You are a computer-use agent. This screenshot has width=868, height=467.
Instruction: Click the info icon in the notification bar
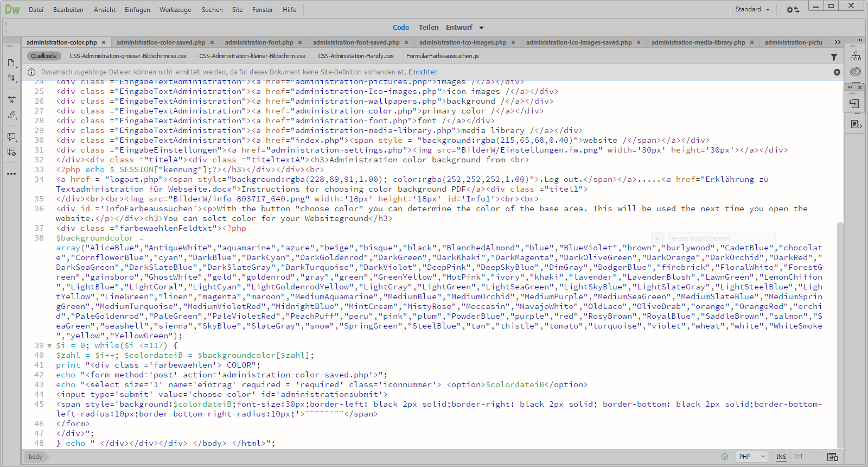(31, 72)
